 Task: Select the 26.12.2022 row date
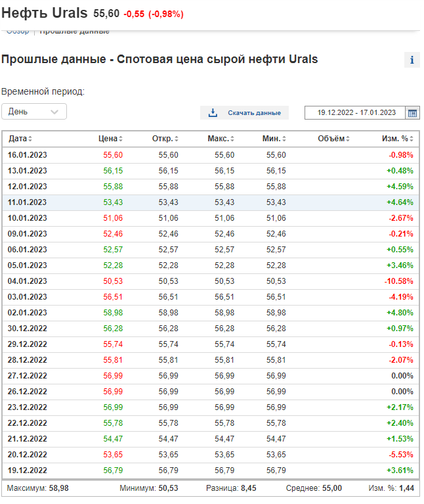tap(28, 391)
